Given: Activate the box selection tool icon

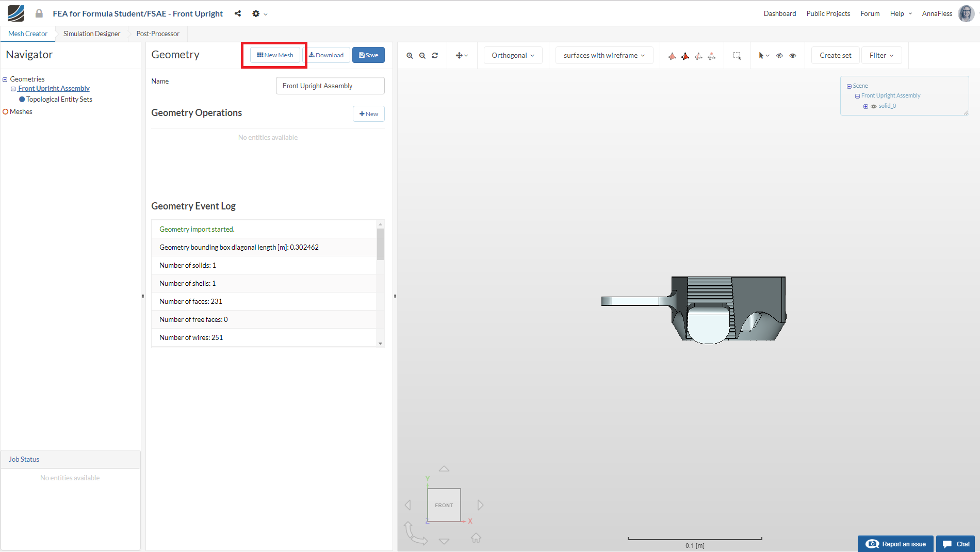Looking at the screenshot, I should pos(737,56).
